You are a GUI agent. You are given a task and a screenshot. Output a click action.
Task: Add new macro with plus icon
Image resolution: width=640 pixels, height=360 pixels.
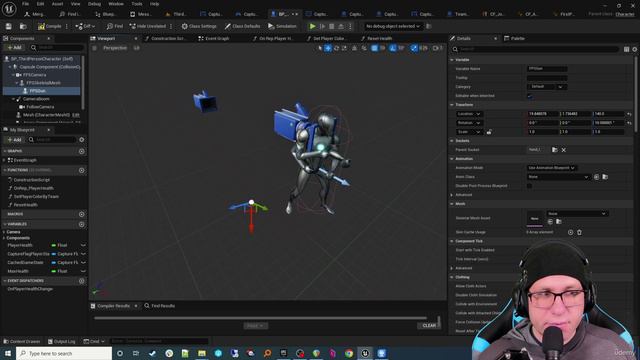pyautogui.click(x=82, y=214)
